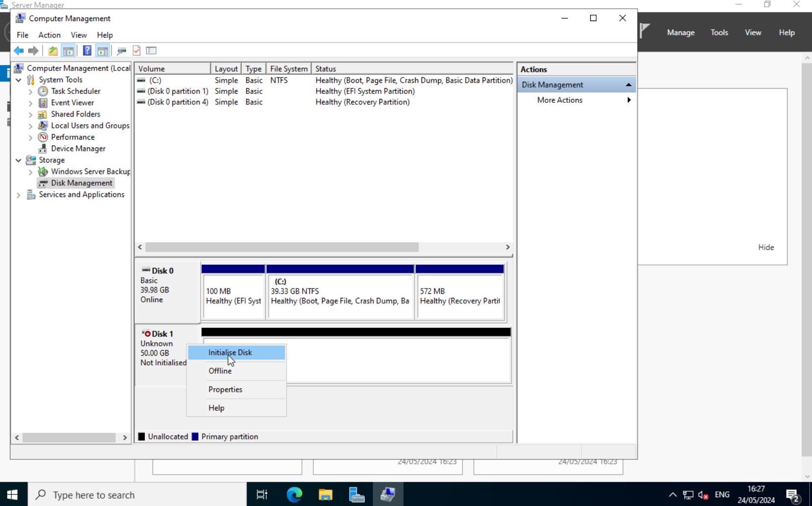Click the Up one level folder icon
Image resolution: width=812 pixels, height=506 pixels.
point(53,50)
